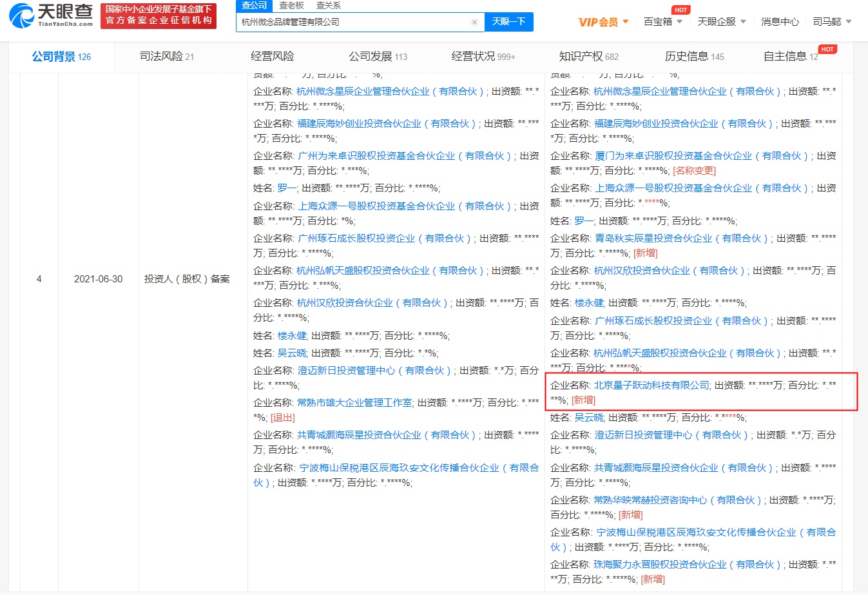Open 青岛秋实辰星投资合伙企业 link
The height and width of the screenshot is (595, 868).
pos(682,239)
